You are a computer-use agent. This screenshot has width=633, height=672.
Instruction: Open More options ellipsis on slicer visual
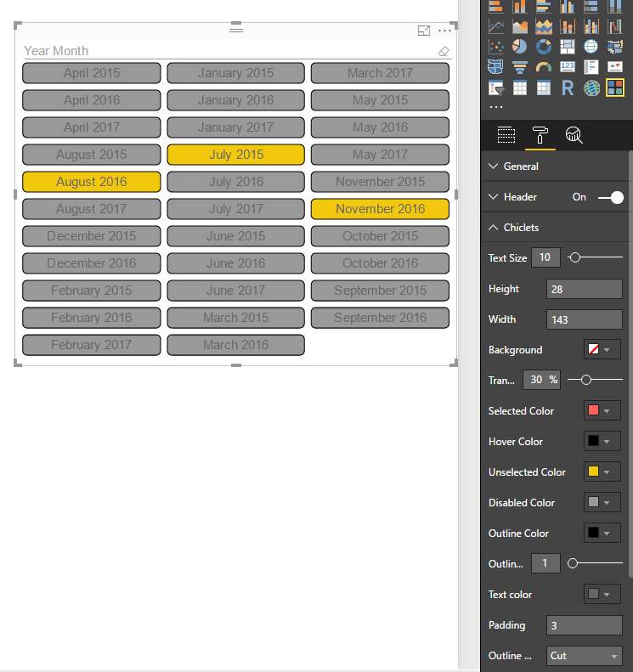point(445,31)
